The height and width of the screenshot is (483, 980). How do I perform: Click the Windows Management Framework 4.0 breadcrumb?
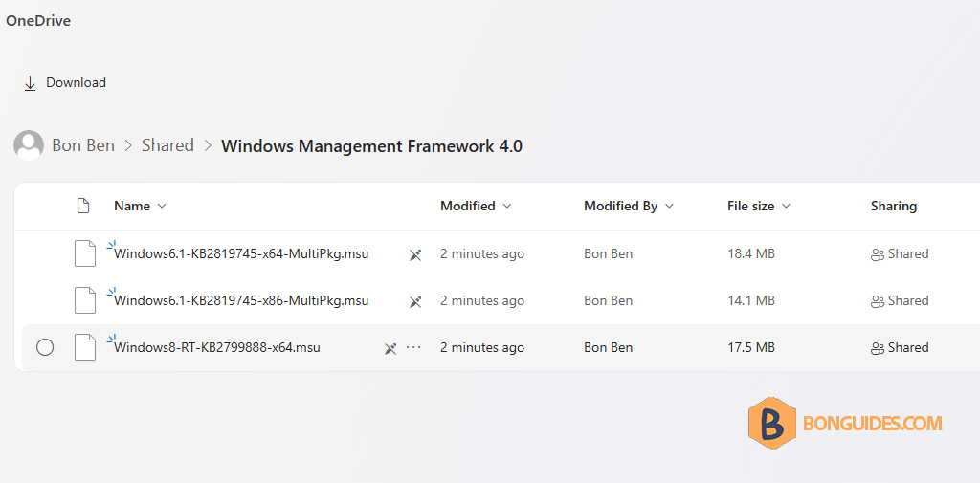pyautogui.click(x=372, y=146)
